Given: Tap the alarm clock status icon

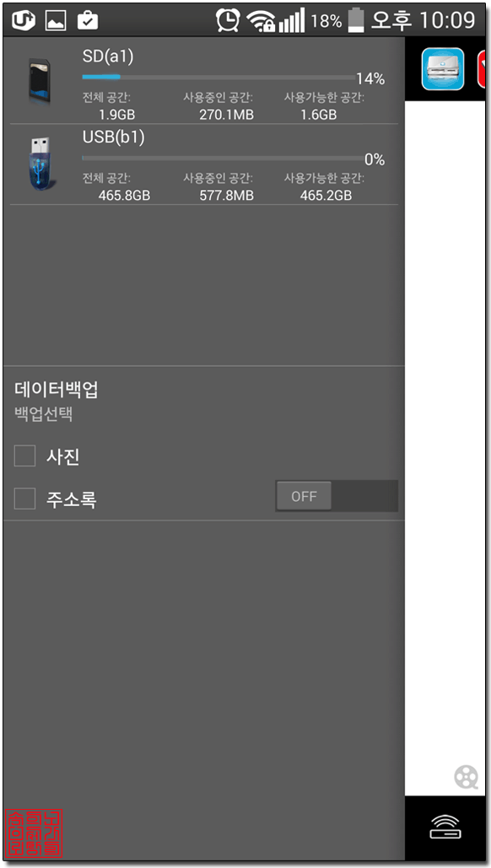Looking at the screenshot, I should click(x=228, y=20).
